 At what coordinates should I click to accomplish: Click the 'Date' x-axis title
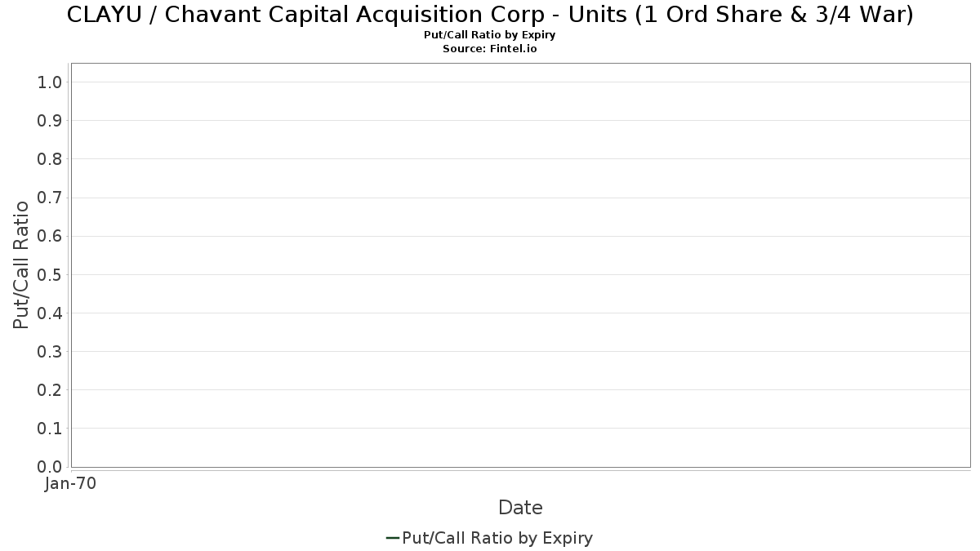pyautogui.click(x=520, y=508)
